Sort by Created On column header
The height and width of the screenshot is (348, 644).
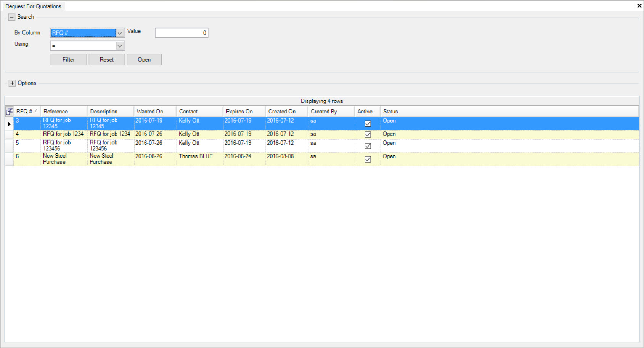tap(286, 111)
